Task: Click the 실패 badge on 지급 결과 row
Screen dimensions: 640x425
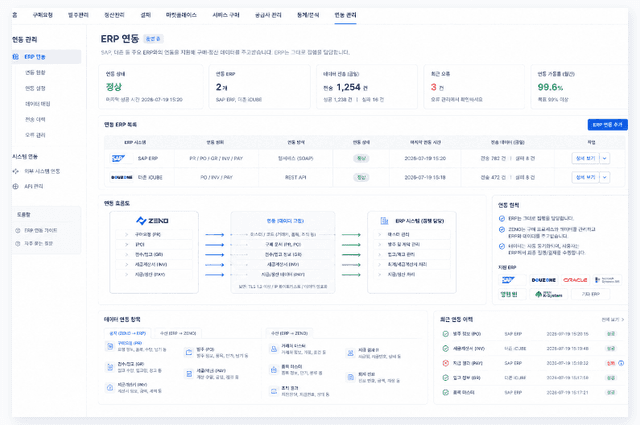Action: (611, 363)
